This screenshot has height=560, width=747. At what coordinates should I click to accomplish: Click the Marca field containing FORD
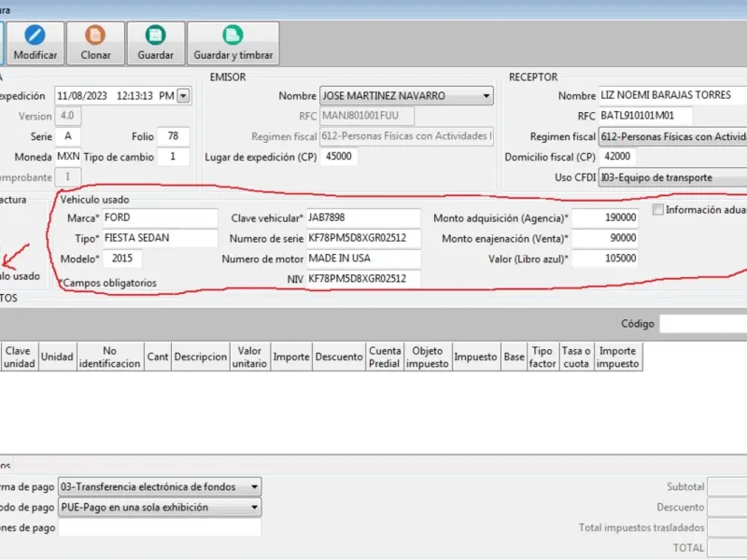[x=160, y=217]
